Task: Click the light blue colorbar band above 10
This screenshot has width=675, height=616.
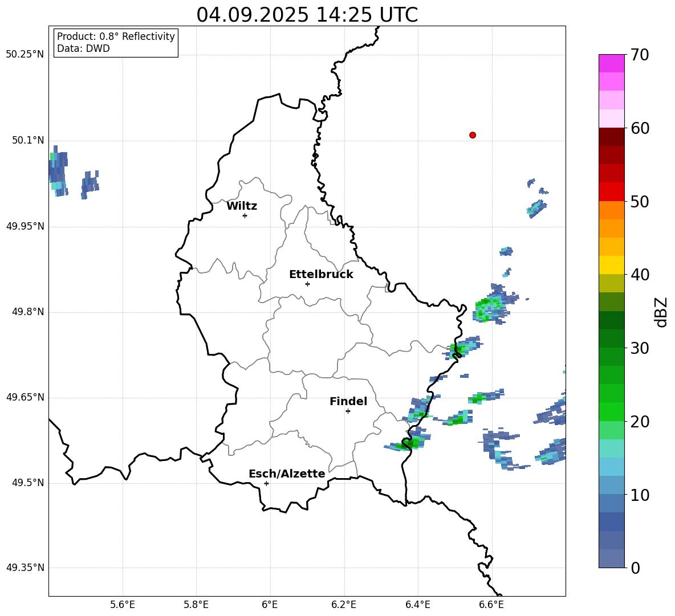Action: tap(611, 467)
